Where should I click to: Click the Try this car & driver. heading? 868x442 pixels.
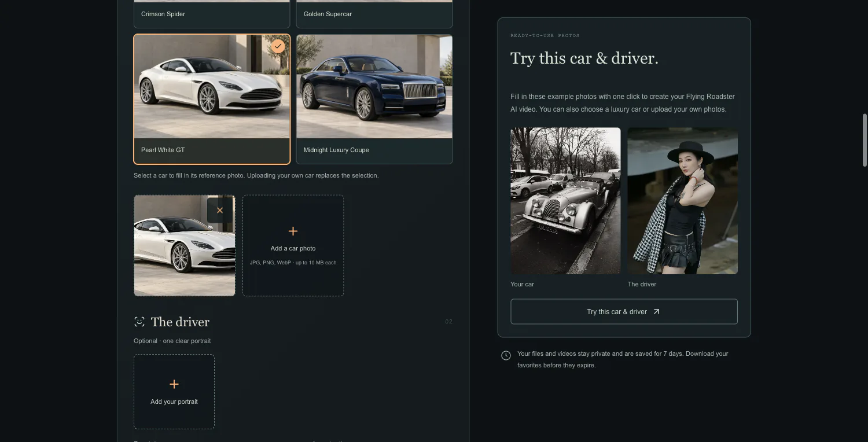tap(584, 58)
